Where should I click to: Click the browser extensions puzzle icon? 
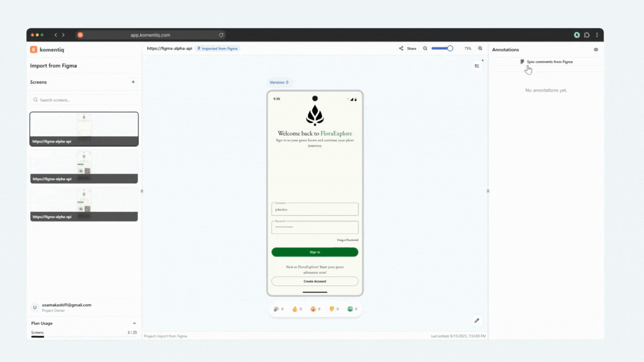[x=586, y=35]
